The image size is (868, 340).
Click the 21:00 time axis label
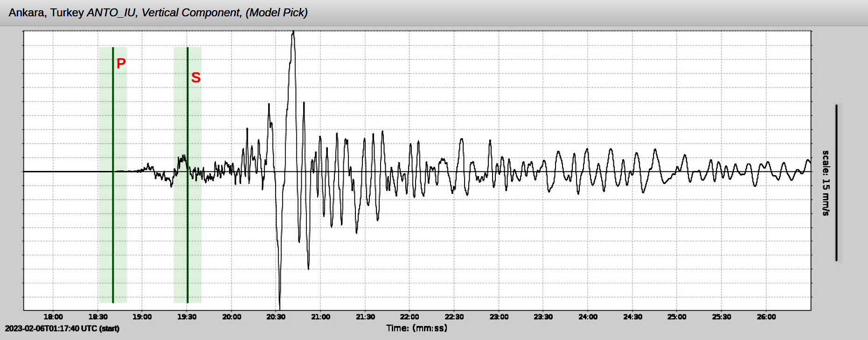(x=320, y=317)
